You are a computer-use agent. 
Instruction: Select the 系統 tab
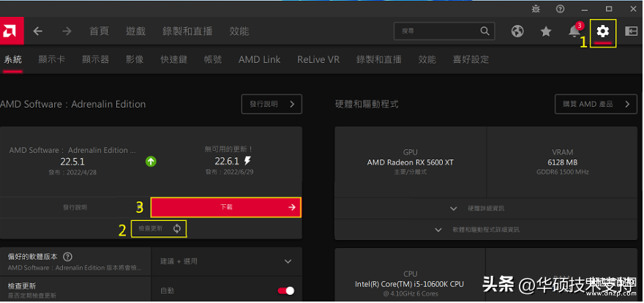click(x=12, y=59)
